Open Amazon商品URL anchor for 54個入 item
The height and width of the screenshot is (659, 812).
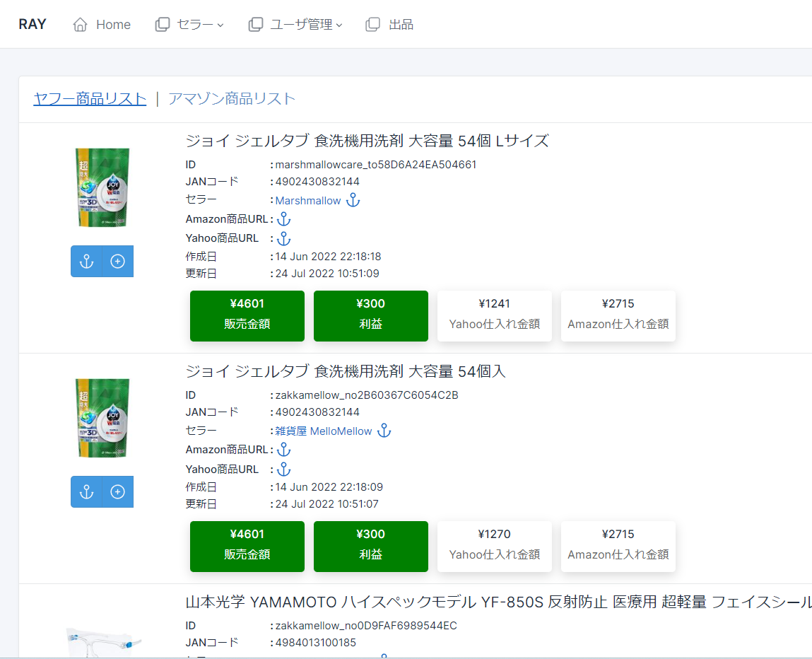284,450
